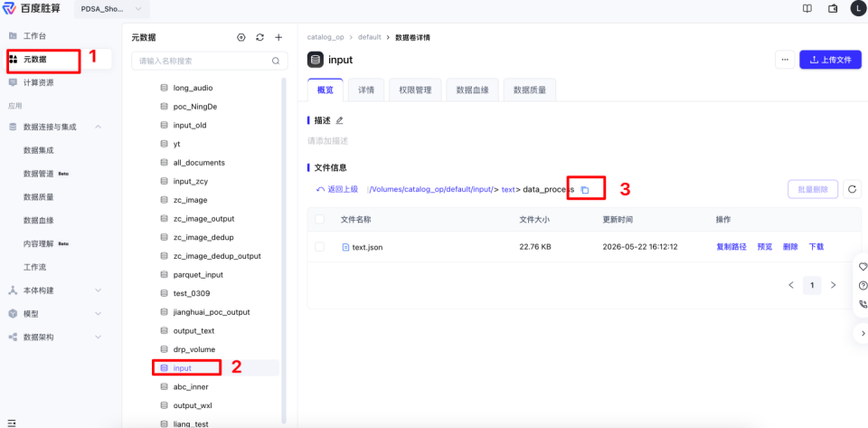Switch to 权限管理 tab
This screenshot has width=868, height=428.
tap(415, 90)
